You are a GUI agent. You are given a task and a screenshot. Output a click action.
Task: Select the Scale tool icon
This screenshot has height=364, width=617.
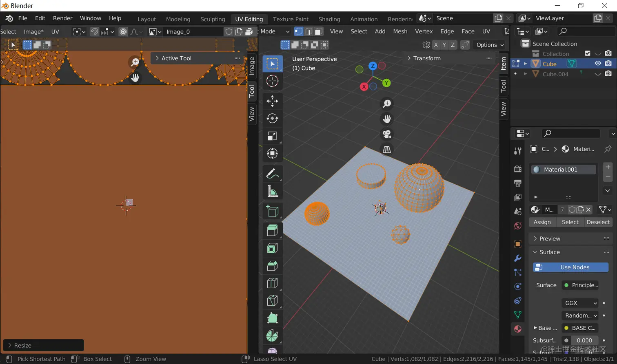click(272, 136)
